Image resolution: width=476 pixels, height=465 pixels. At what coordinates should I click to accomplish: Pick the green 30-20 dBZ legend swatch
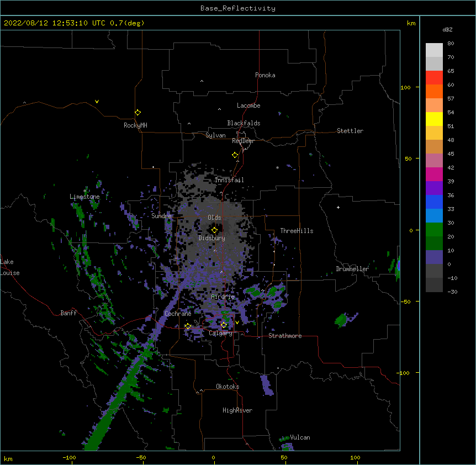[434, 230]
